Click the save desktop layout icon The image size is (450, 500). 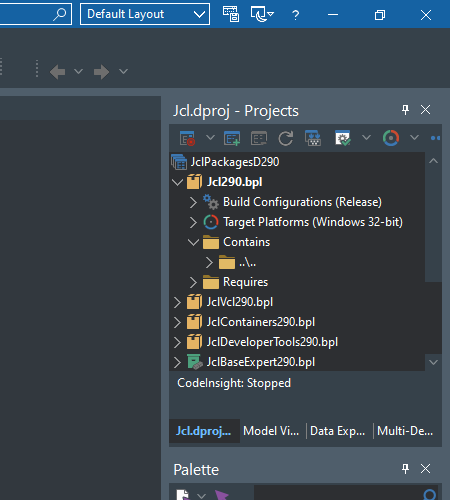(x=231, y=14)
